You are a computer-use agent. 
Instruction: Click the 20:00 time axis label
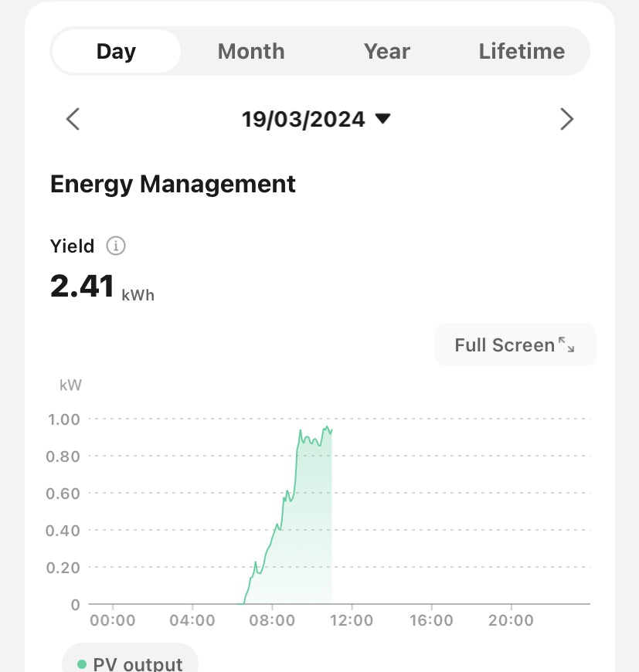[511, 620]
